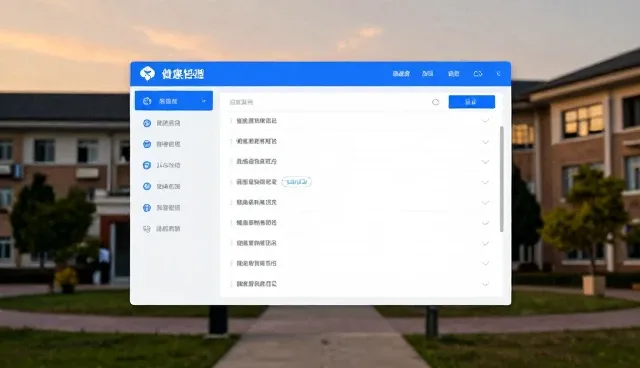Select the highlighted blue sidebar menu entry
Viewport: 640px width, 368px height.
[x=174, y=101]
